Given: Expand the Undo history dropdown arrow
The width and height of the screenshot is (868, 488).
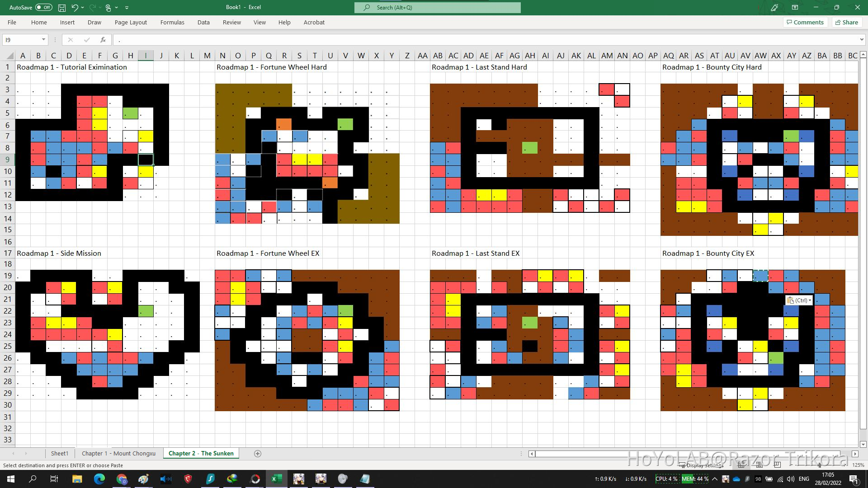Looking at the screenshot, I should [x=83, y=7].
